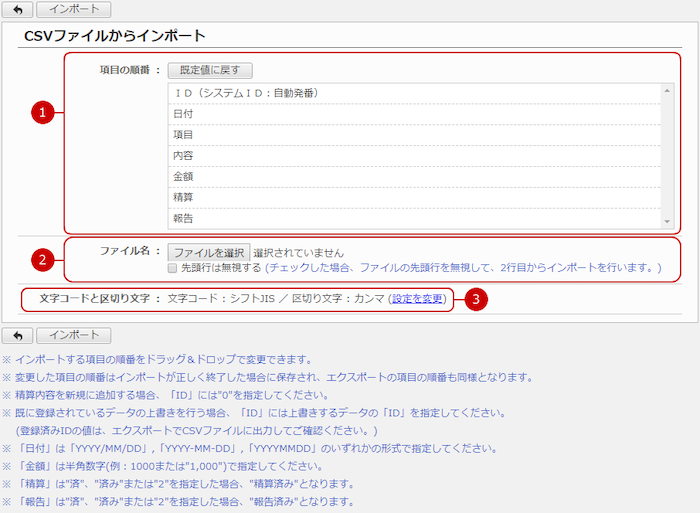Image resolution: width=700 pixels, height=513 pixels.
Task: Select the ID（システムID：自動発番） list item
Action: click(x=245, y=93)
